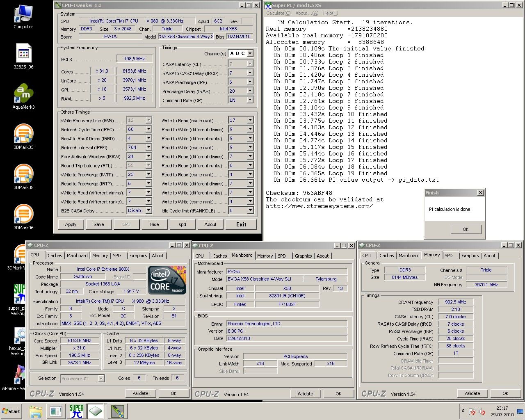Open About menu in Super PI

coord(307,13)
